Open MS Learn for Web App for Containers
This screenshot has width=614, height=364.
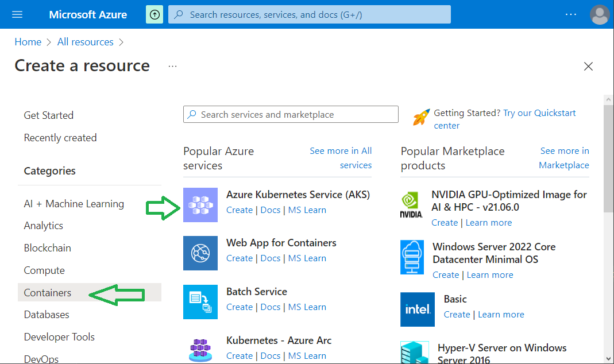tap(307, 258)
